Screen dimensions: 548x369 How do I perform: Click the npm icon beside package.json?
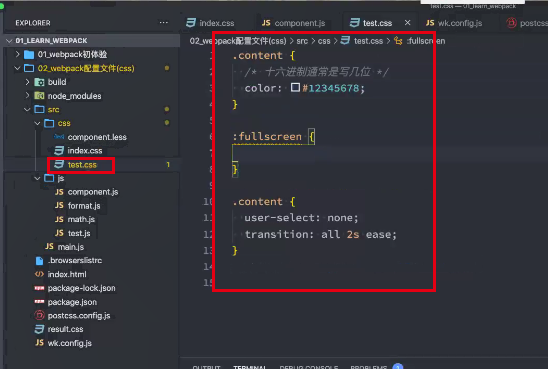[39, 302]
